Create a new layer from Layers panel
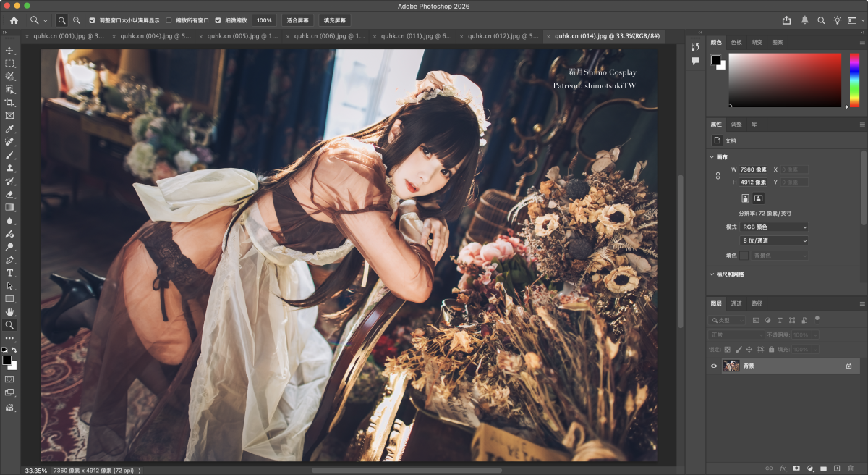 (836, 468)
